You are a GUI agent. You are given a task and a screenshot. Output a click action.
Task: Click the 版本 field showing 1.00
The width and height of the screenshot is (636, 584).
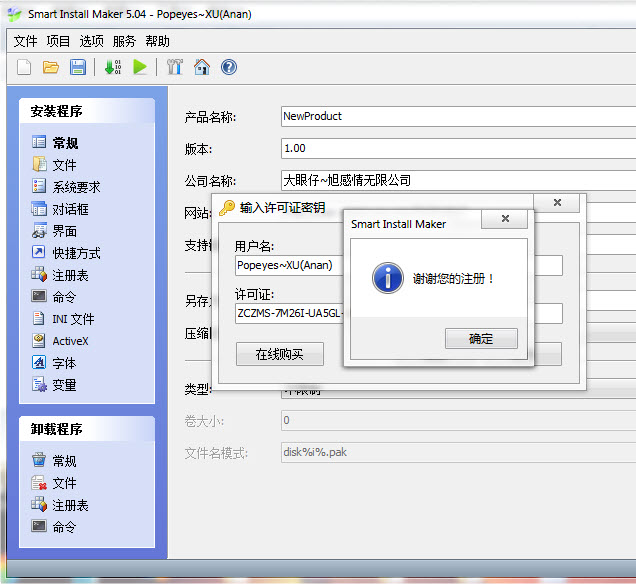pyautogui.click(x=458, y=148)
